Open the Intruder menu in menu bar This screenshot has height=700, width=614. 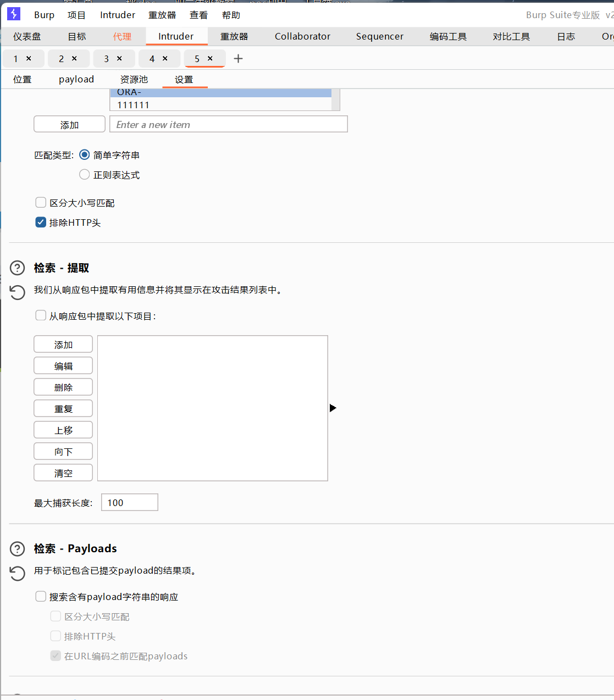pos(118,15)
